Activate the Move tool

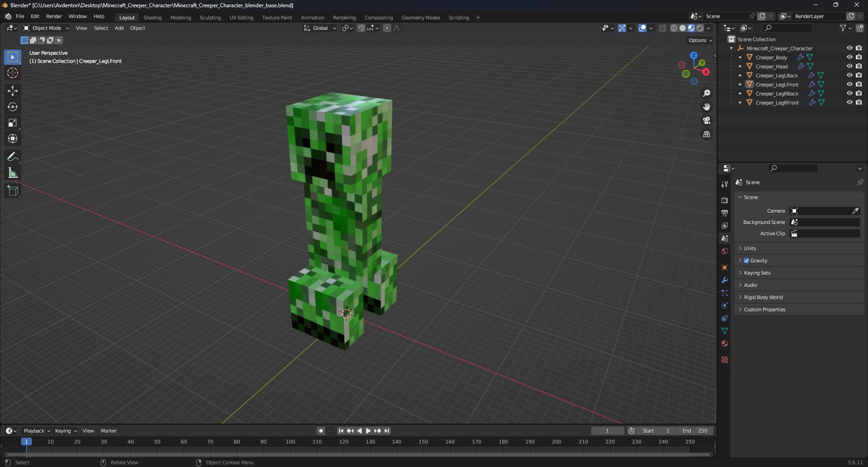(x=13, y=91)
